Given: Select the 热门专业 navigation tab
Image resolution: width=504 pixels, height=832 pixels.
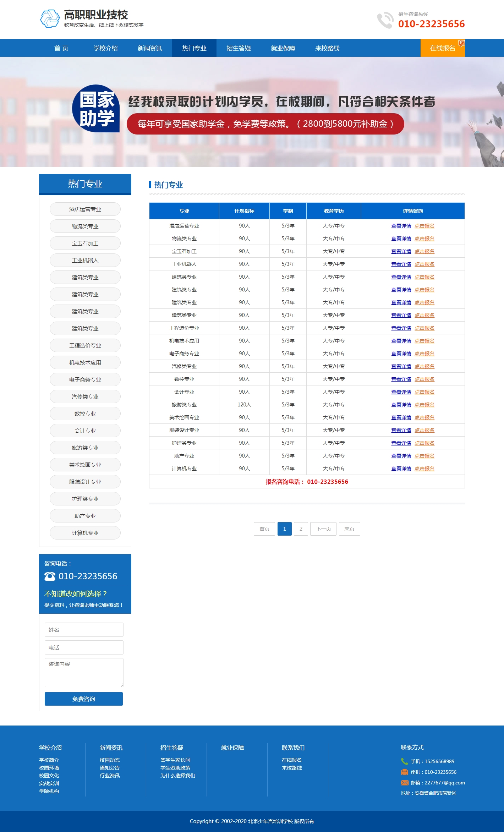Looking at the screenshot, I should point(194,48).
